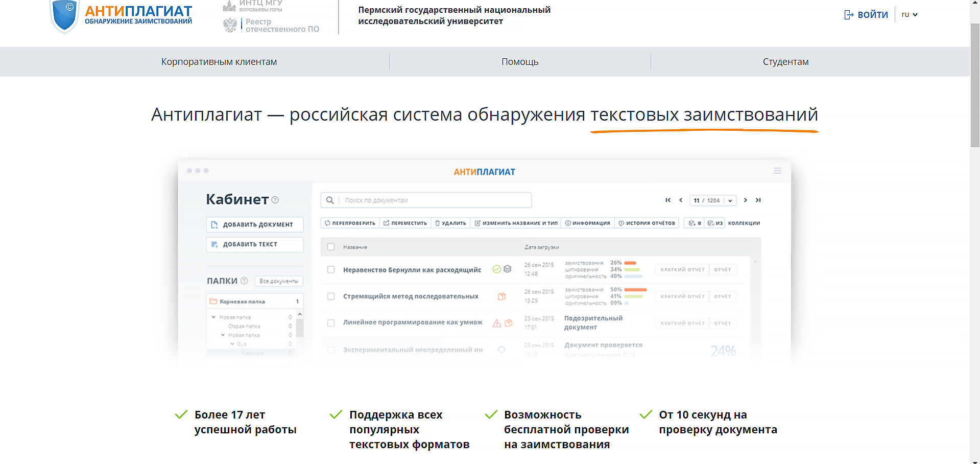
Task: Collapse the Вуз tree node
Action: pyautogui.click(x=232, y=344)
